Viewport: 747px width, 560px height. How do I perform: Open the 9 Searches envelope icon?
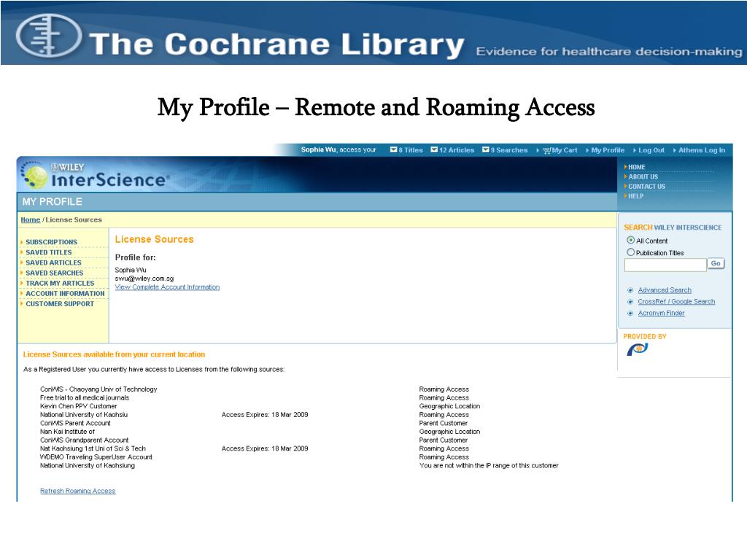coord(485,150)
